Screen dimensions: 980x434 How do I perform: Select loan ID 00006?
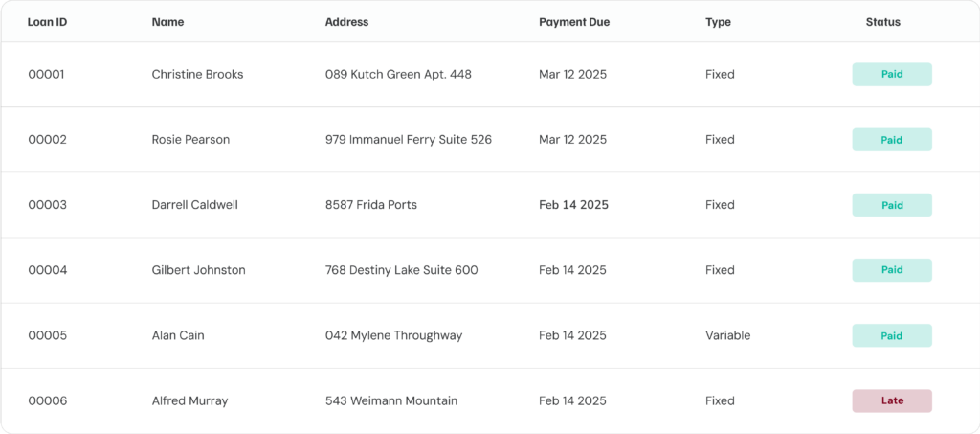coord(48,400)
